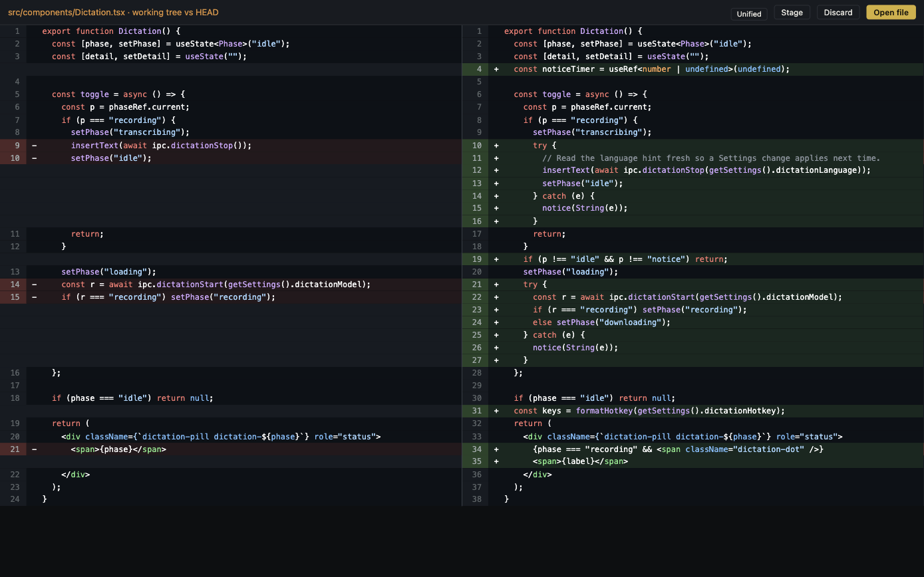Click right pane line export function Dictation()
924x577 pixels.
click(x=693, y=31)
